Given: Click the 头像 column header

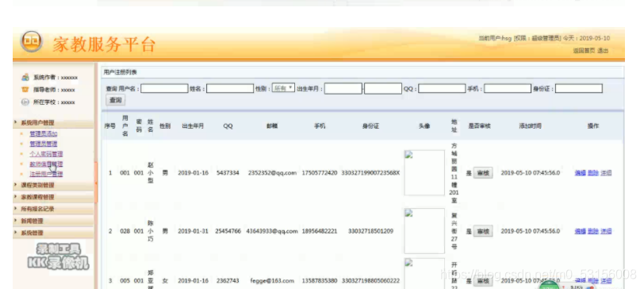Looking at the screenshot, I should click(x=424, y=126).
